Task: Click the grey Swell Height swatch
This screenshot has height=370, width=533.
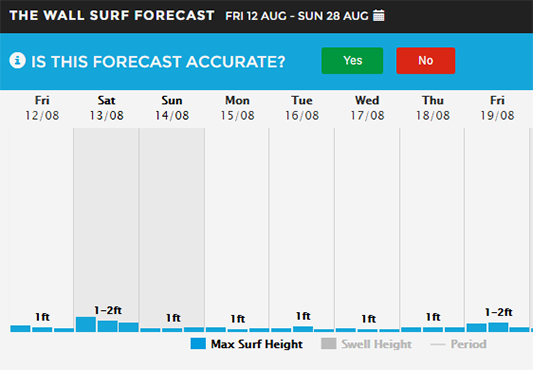Action: (328, 343)
